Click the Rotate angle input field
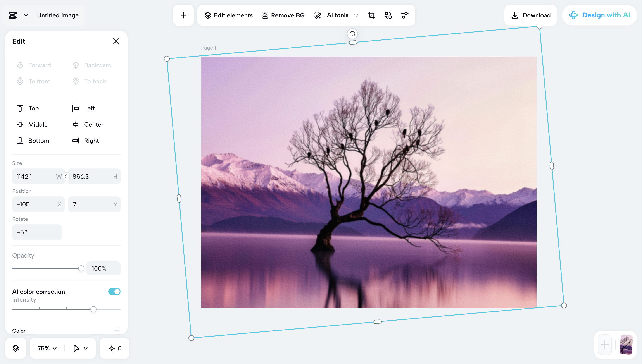 point(37,232)
